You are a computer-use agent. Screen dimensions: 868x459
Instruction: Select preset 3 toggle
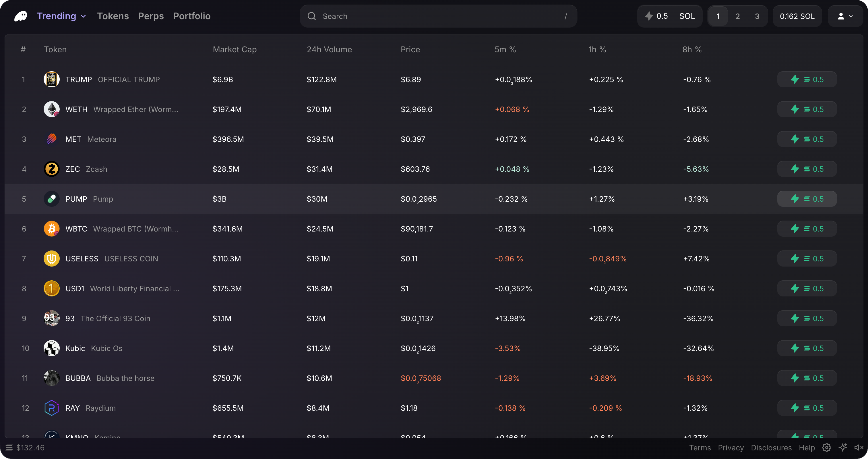757,16
